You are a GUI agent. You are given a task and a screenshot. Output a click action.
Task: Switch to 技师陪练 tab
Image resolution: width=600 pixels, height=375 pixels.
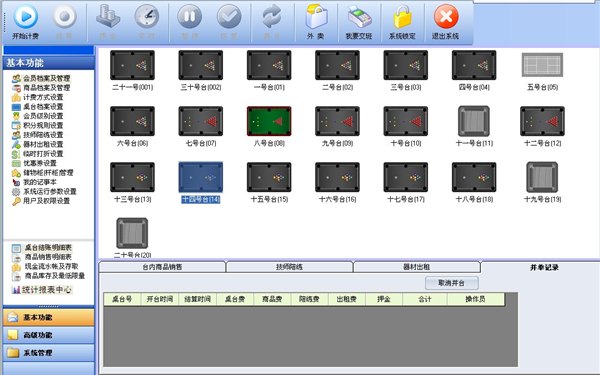tap(289, 267)
